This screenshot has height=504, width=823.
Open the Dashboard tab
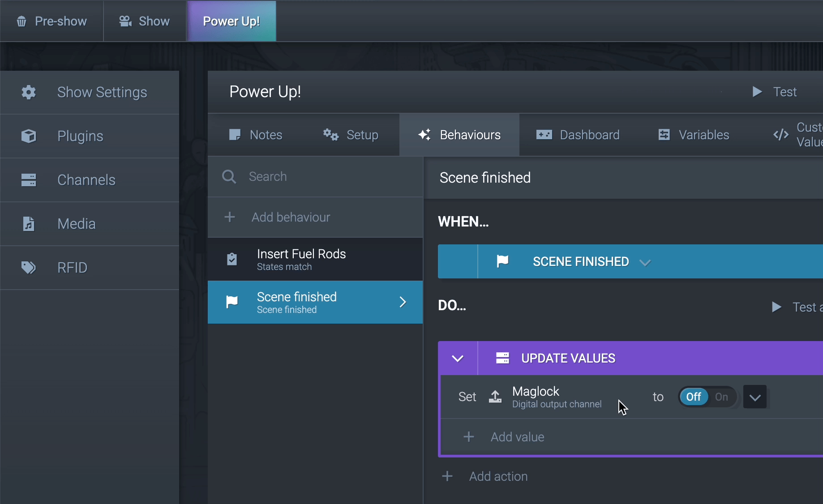click(578, 135)
